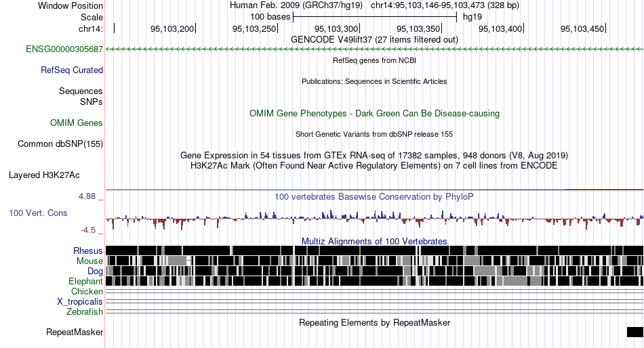Click the 100 bases scale bar

point(375,17)
